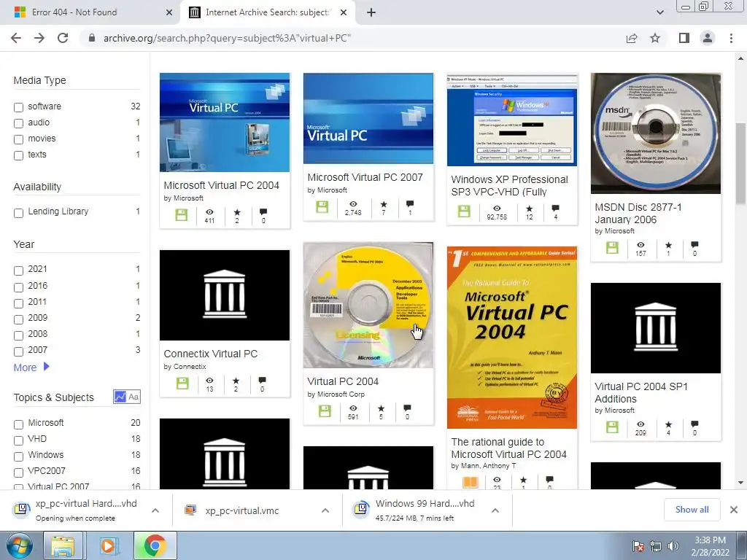Open the Virtual PC 2004 SP1 Additions link

(x=641, y=393)
